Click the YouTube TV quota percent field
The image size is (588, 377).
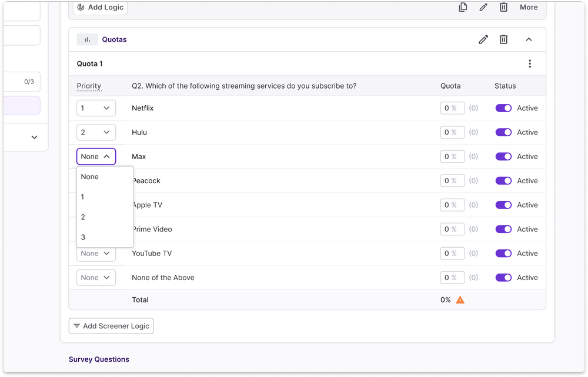tap(453, 254)
